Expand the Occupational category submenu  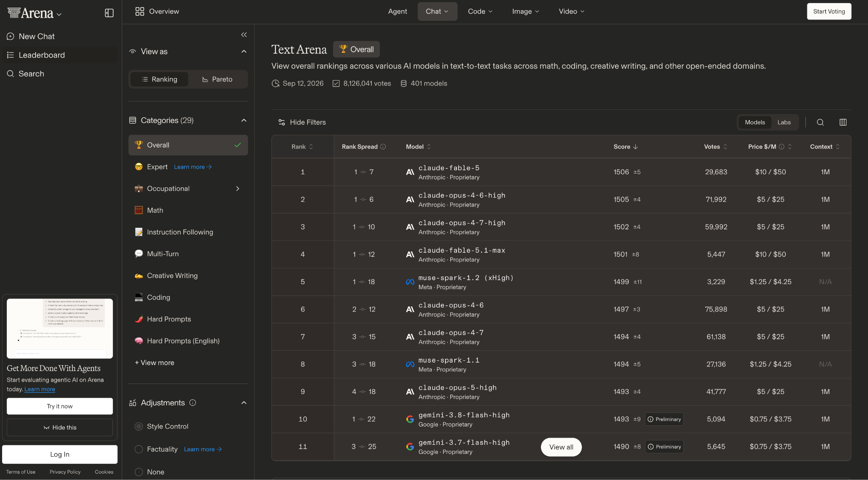(x=238, y=189)
